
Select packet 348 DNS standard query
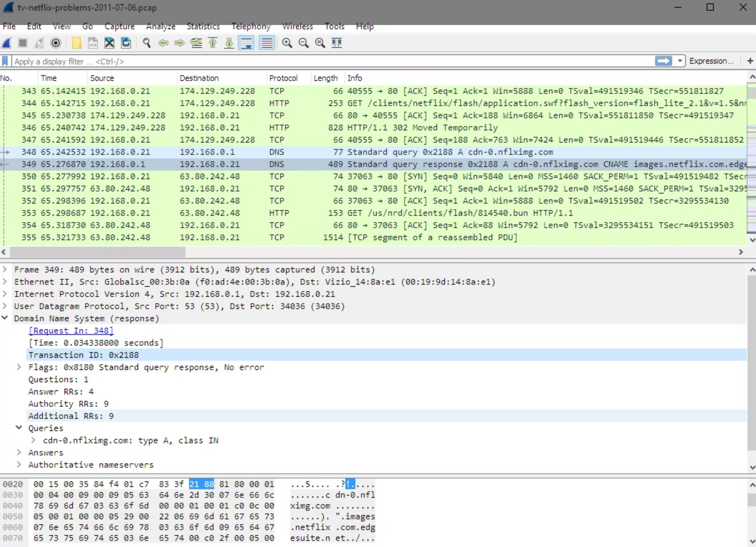tap(373, 152)
